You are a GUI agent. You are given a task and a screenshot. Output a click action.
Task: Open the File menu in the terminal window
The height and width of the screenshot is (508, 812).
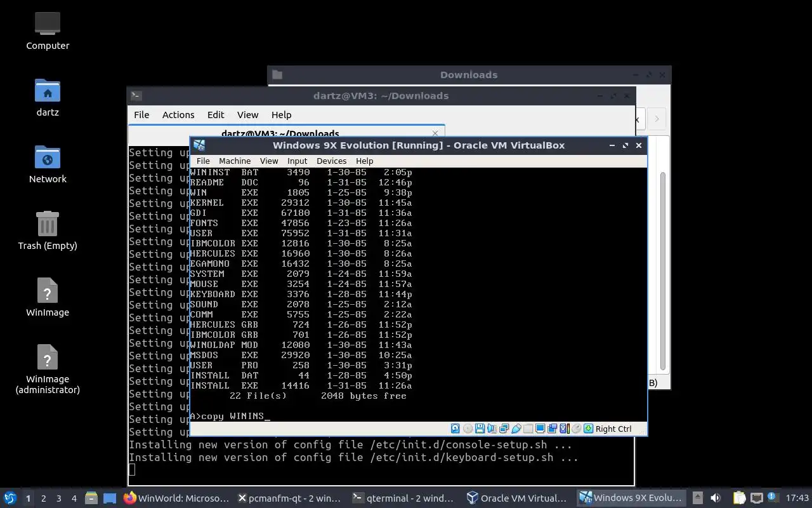click(141, 115)
